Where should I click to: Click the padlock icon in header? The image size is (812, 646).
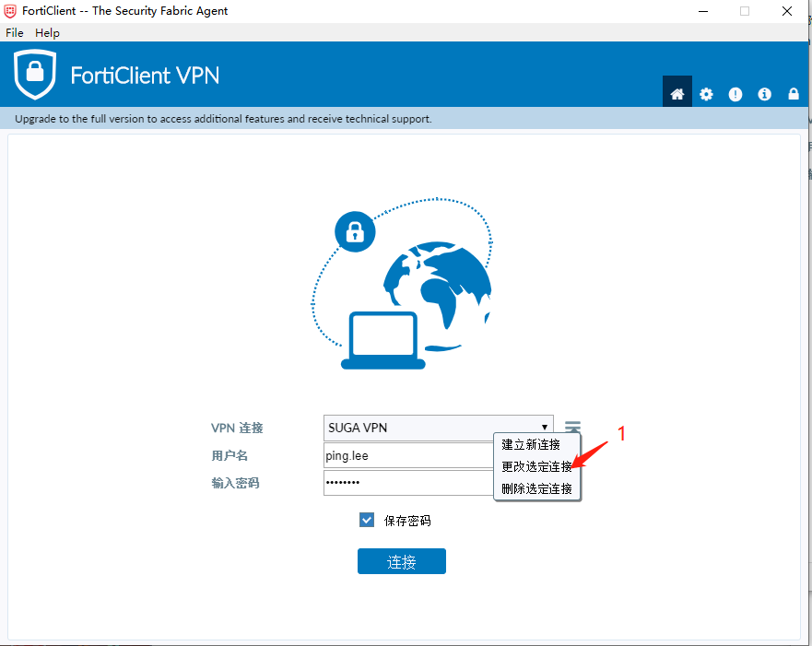tap(794, 93)
